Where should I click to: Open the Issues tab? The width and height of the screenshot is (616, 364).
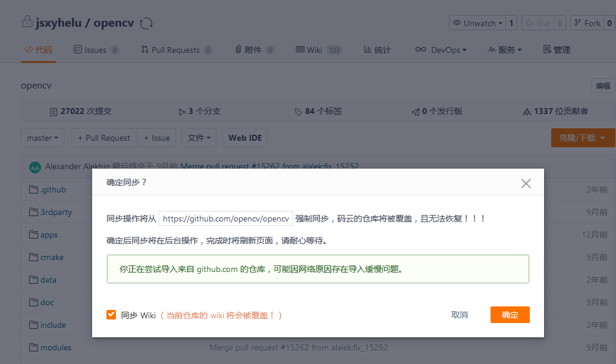[96, 50]
